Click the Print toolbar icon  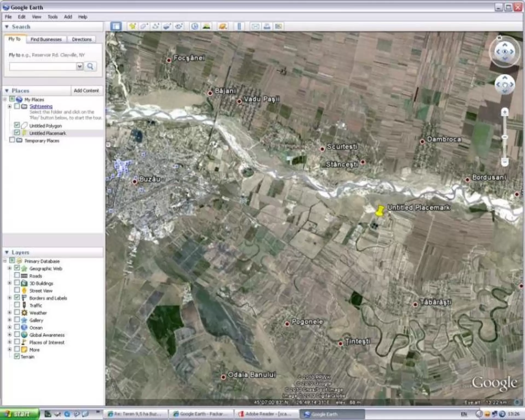click(x=267, y=27)
